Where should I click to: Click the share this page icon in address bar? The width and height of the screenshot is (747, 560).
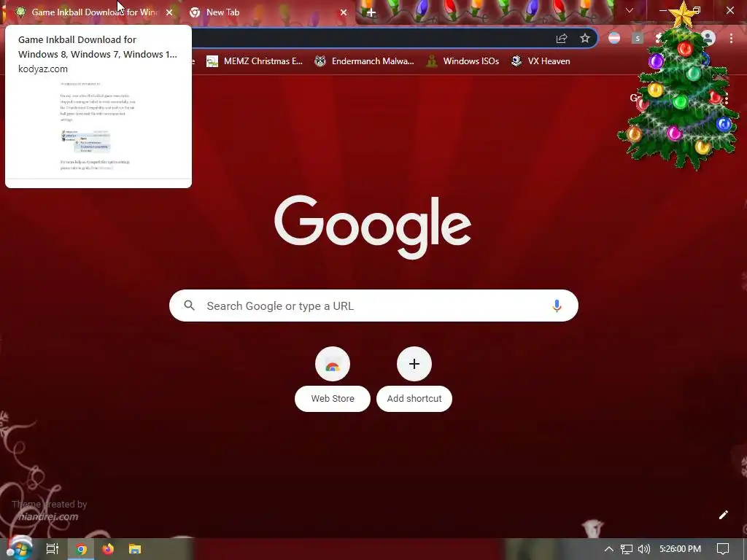click(x=562, y=39)
